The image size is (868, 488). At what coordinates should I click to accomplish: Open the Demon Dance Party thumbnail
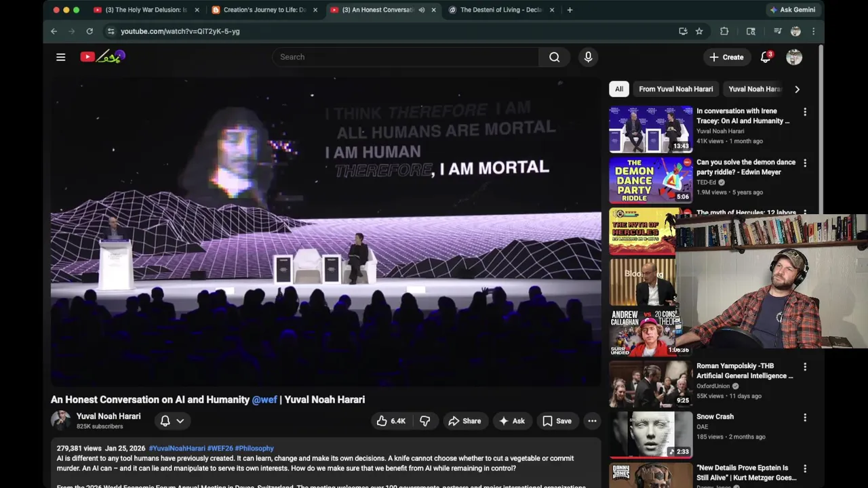click(x=651, y=180)
